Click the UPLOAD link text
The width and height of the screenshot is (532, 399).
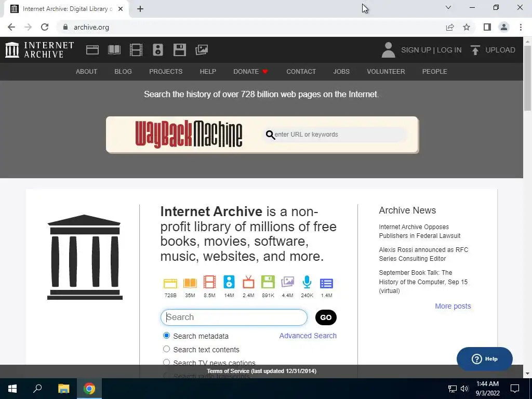pos(500,50)
